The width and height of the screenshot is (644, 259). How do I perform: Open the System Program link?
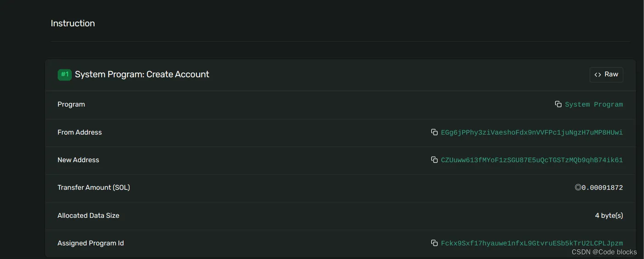click(x=594, y=104)
